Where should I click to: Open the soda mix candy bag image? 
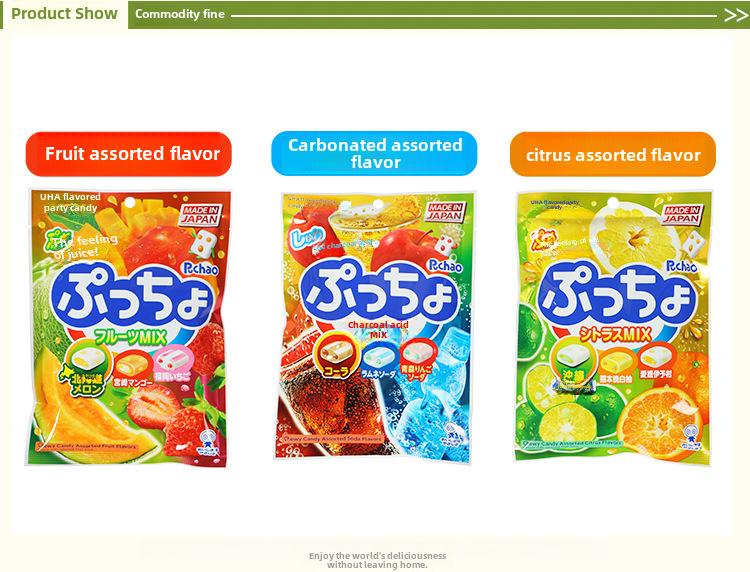375,326
